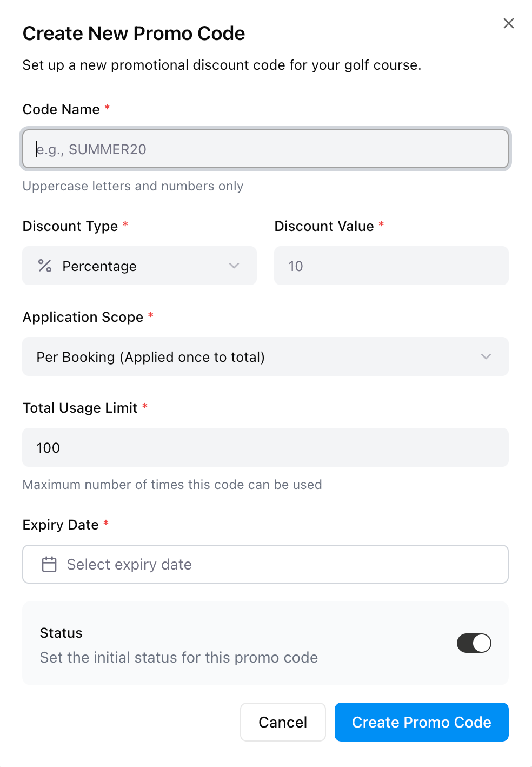Click the calendar icon in Expiry Date

coord(49,564)
